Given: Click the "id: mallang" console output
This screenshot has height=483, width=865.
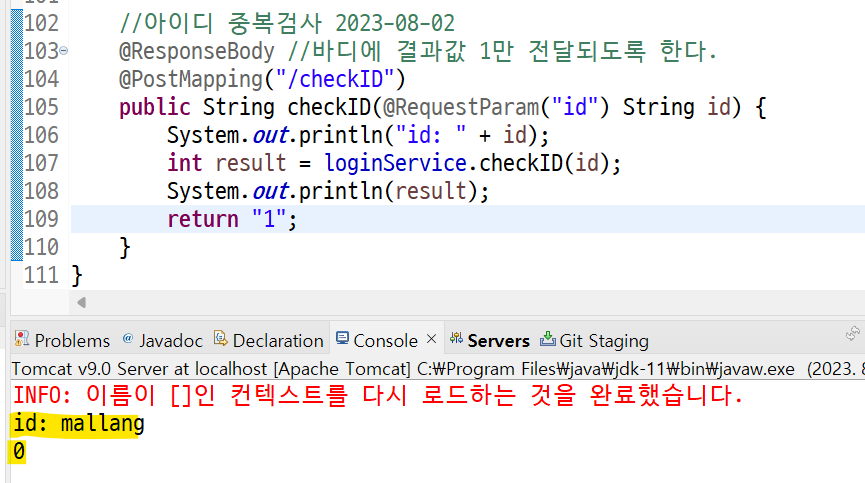Looking at the screenshot, I should coord(78,423).
